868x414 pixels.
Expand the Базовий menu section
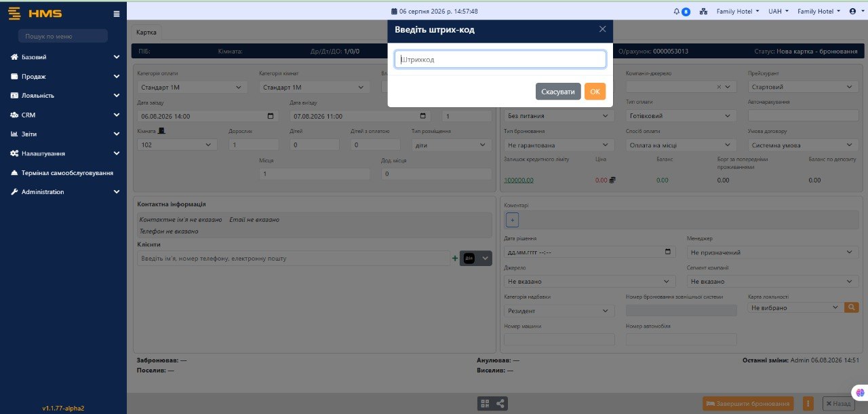coord(64,58)
